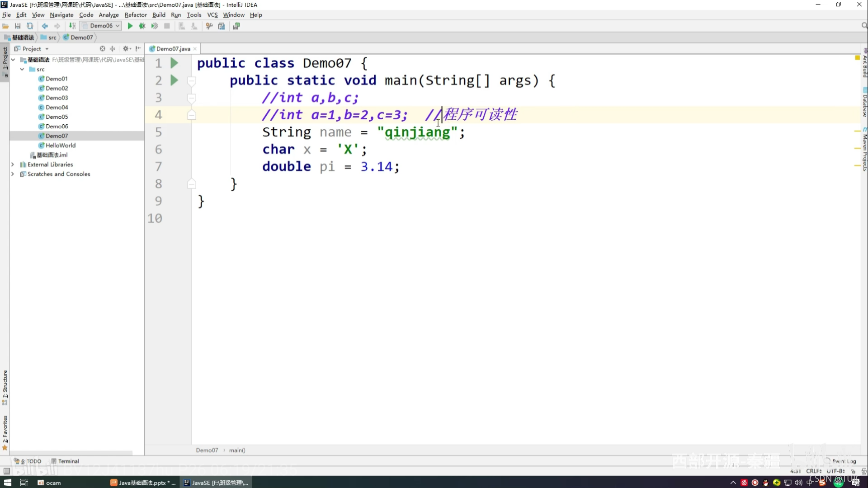Open the 6: TODO tool window
868x488 pixels.
[28, 461]
